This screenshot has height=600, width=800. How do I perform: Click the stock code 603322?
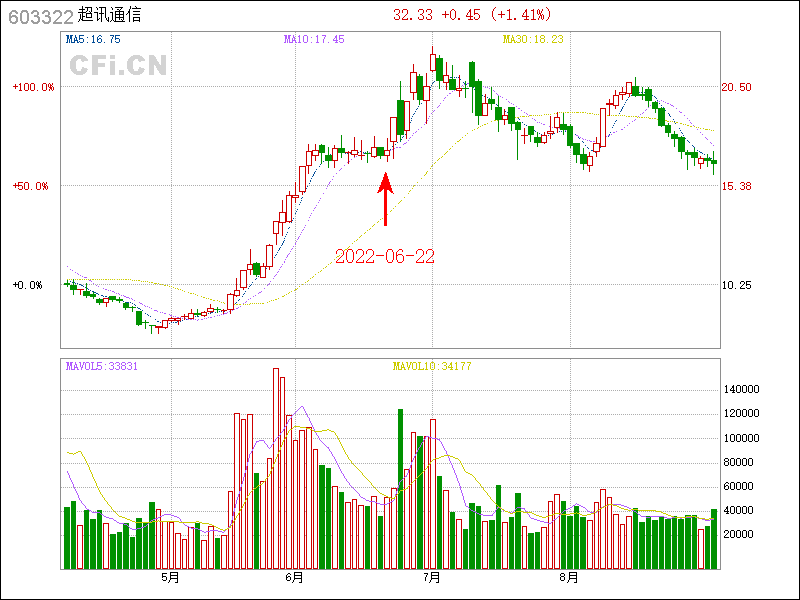[x=41, y=17]
